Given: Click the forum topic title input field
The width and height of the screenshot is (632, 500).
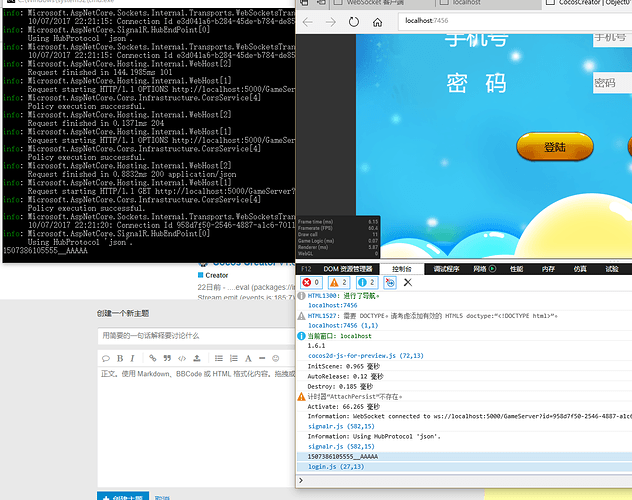Looking at the screenshot, I should click(197, 336).
